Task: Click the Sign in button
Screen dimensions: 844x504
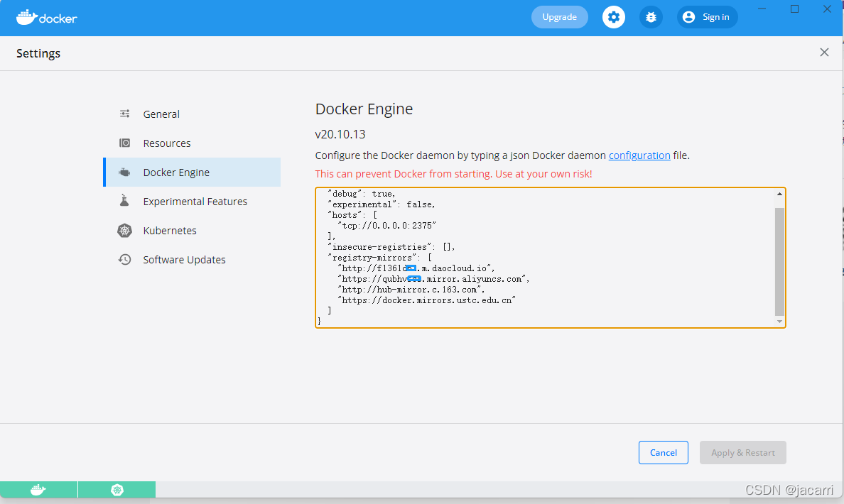Action: [x=708, y=17]
